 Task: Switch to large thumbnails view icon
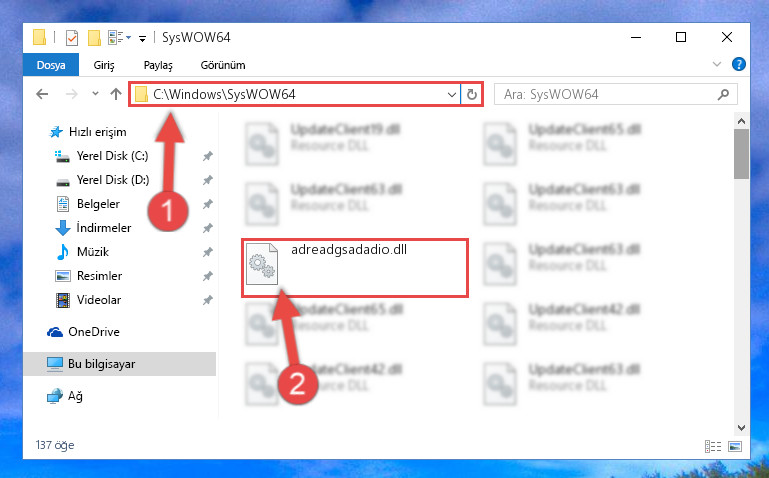[735, 446]
